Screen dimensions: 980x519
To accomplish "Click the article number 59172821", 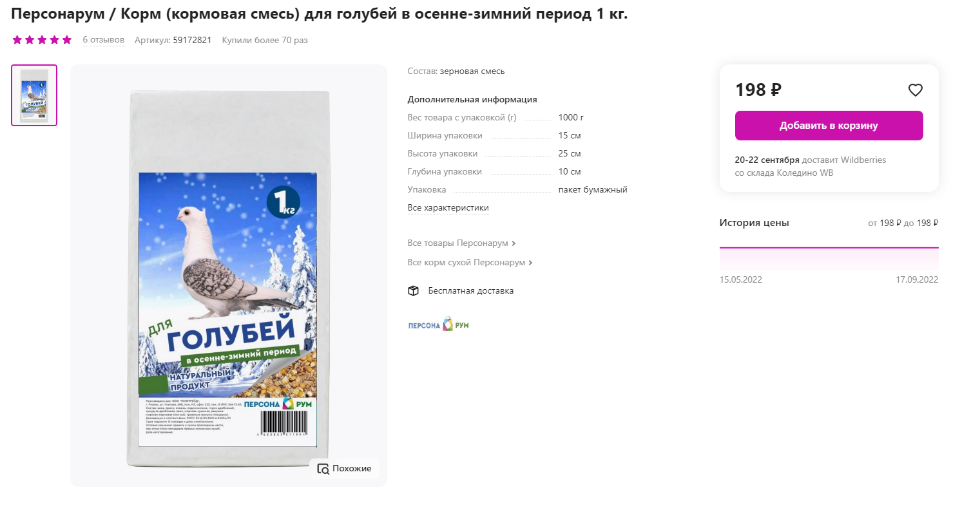I will 192,40.
